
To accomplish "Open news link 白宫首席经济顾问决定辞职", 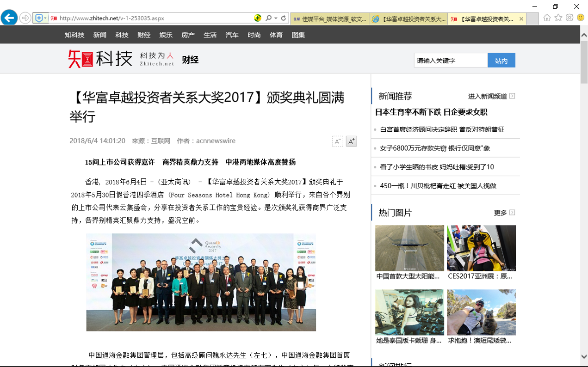I will pyautogui.click(x=442, y=129).
